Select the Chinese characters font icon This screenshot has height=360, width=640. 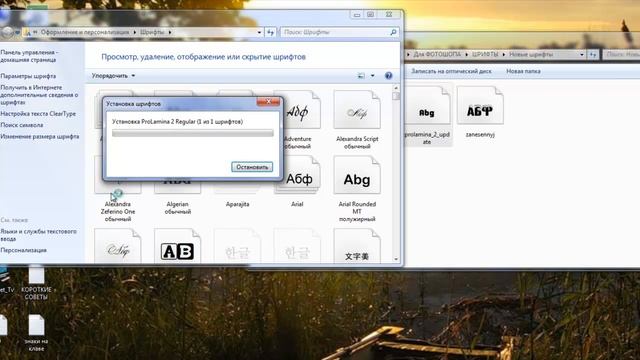coord(357,246)
